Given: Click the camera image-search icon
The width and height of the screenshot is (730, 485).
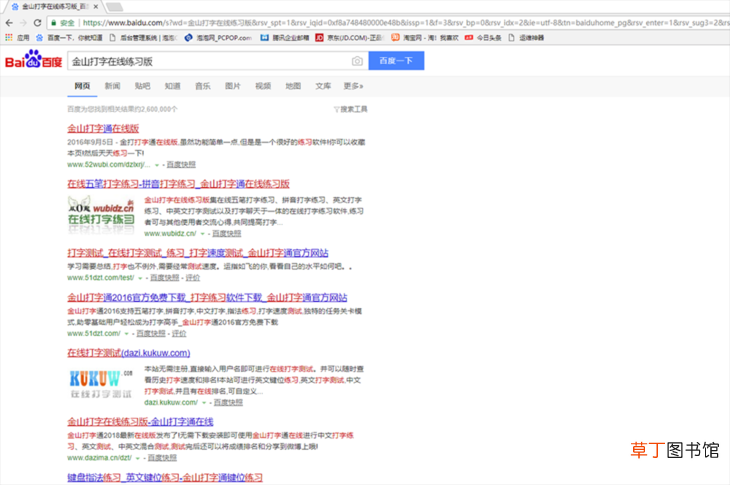Looking at the screenshot, I should [357, 61].
